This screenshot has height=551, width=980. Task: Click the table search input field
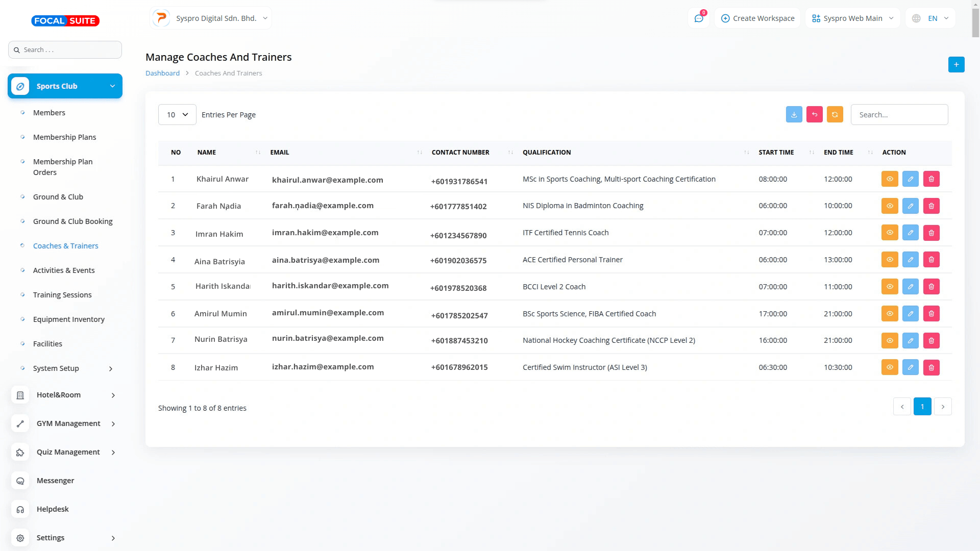pyautogui.click(x=899, y=115)
